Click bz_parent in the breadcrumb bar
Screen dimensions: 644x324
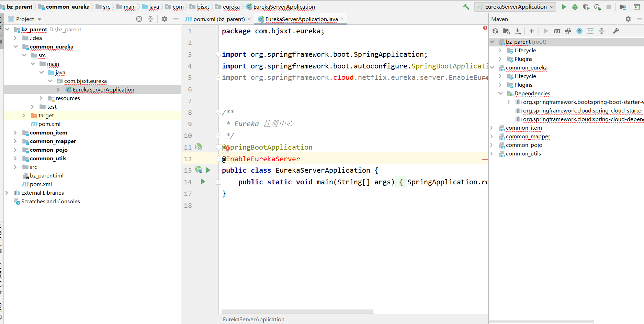click(19, 7)
